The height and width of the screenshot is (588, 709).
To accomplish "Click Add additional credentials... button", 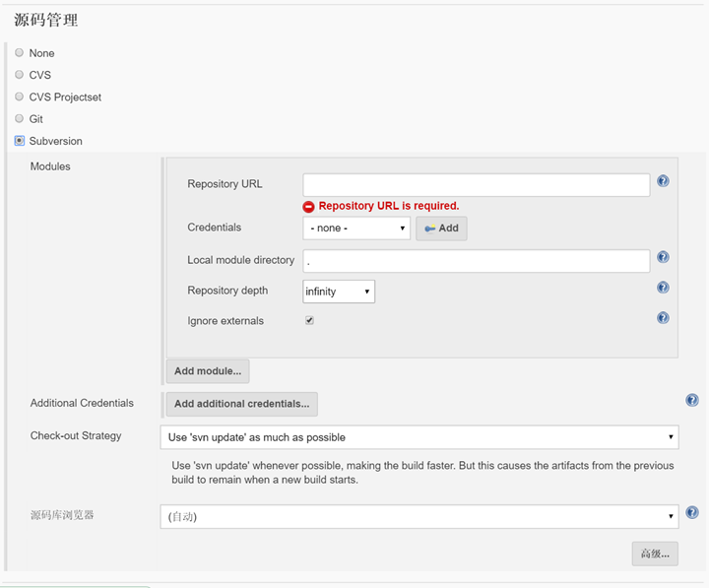I will coord(242,404).
